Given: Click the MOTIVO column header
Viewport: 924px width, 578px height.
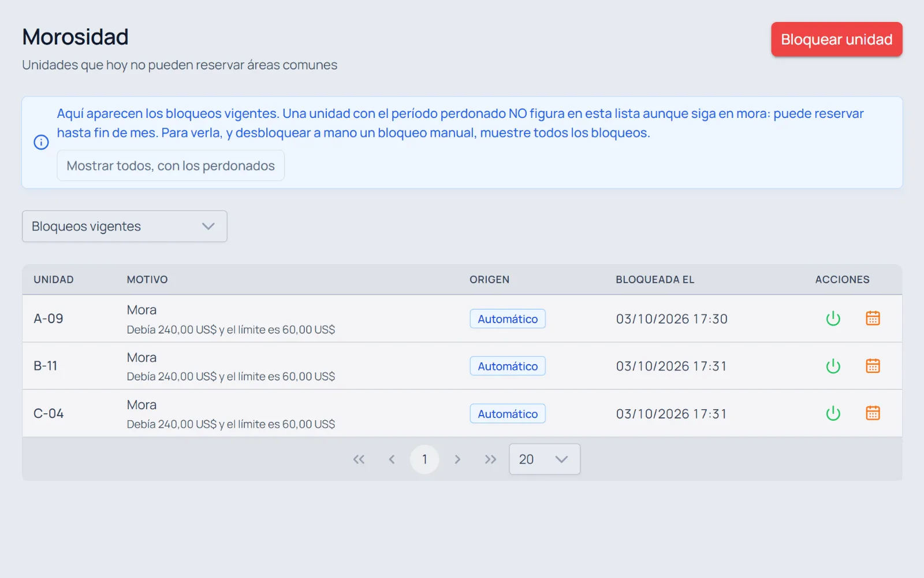Looking at the screenshot, I should click(x=147, y=280).
